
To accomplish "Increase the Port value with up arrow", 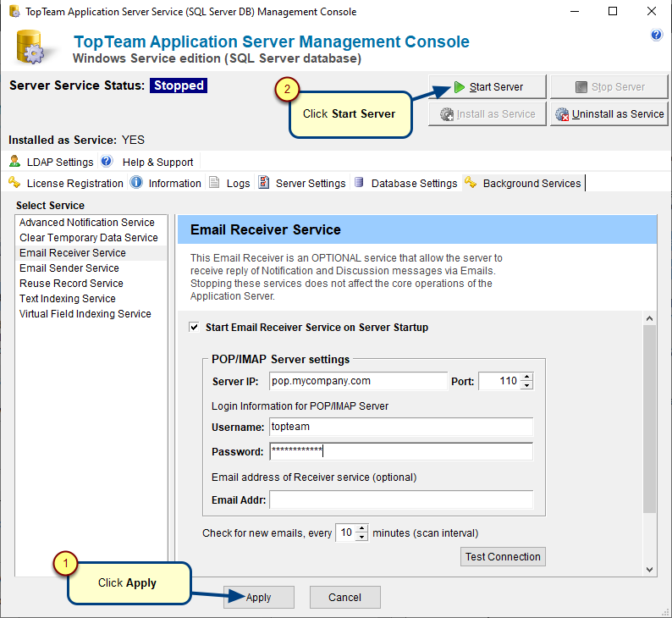I will coord(526,377).
